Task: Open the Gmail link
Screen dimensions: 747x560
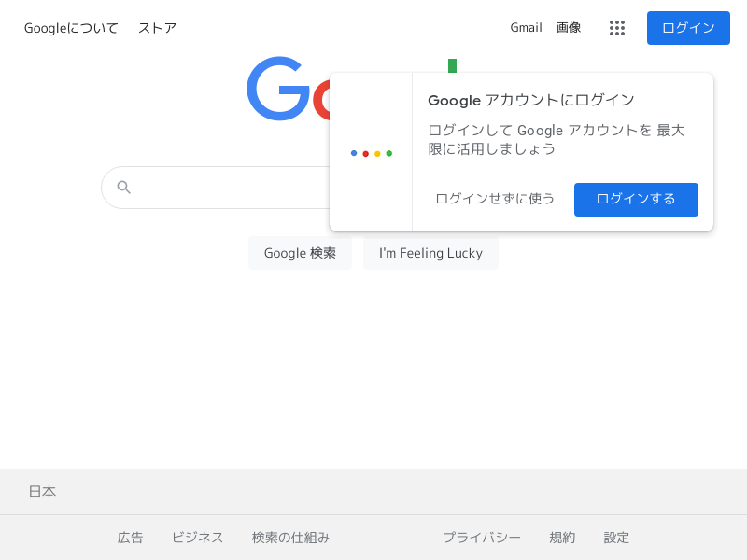Action: 526,28
